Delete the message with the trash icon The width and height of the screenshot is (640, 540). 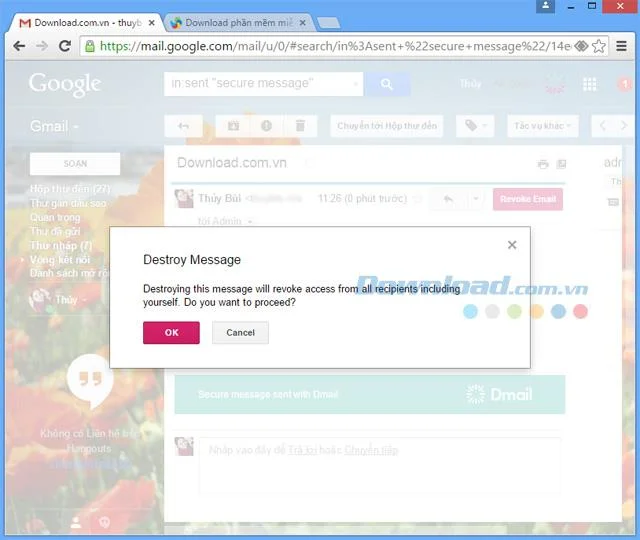click(300, 126)
